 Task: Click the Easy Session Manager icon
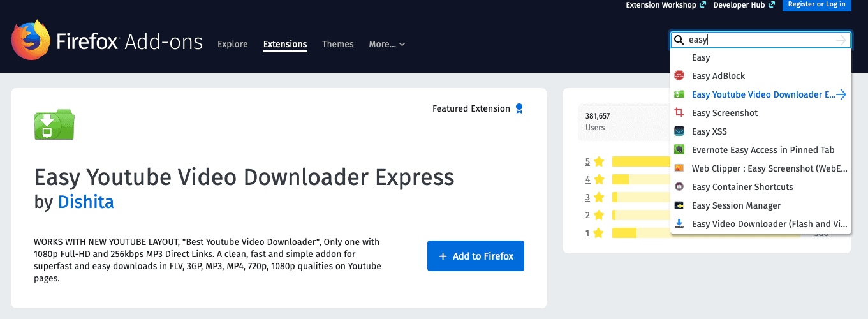point(679,205)
